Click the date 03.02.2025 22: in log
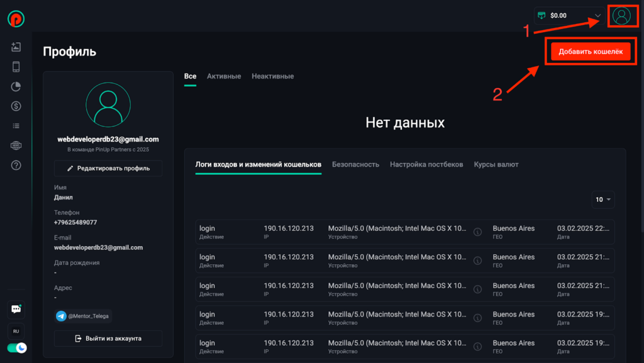 pyautogui.click(x=583, y=228)
